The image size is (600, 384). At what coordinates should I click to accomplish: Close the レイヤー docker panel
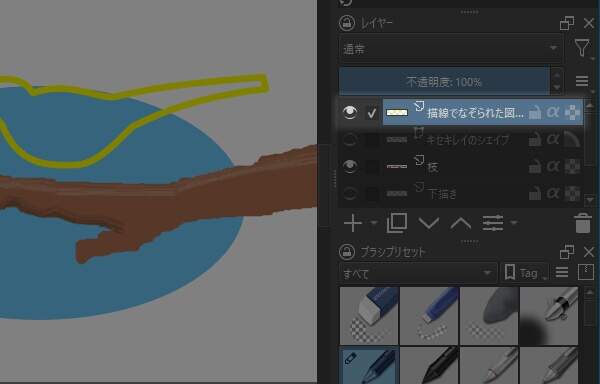589,23
